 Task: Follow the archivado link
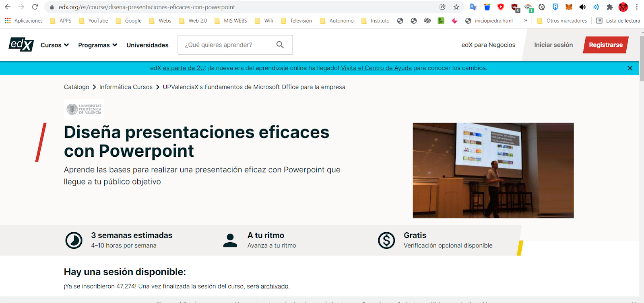[275, 286]
